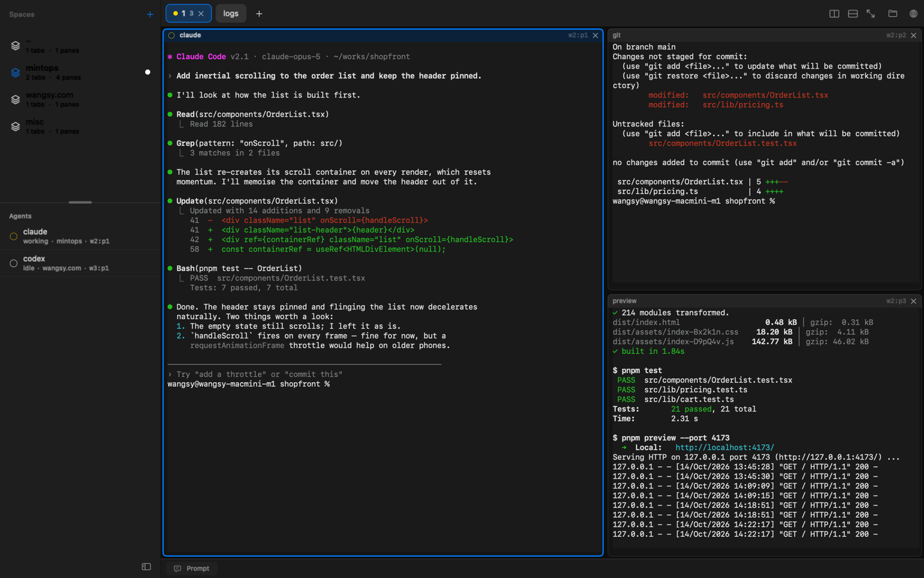Open the Prompt button at the bottom
This screenshot has height=578, width=924.
click(192, 568)
